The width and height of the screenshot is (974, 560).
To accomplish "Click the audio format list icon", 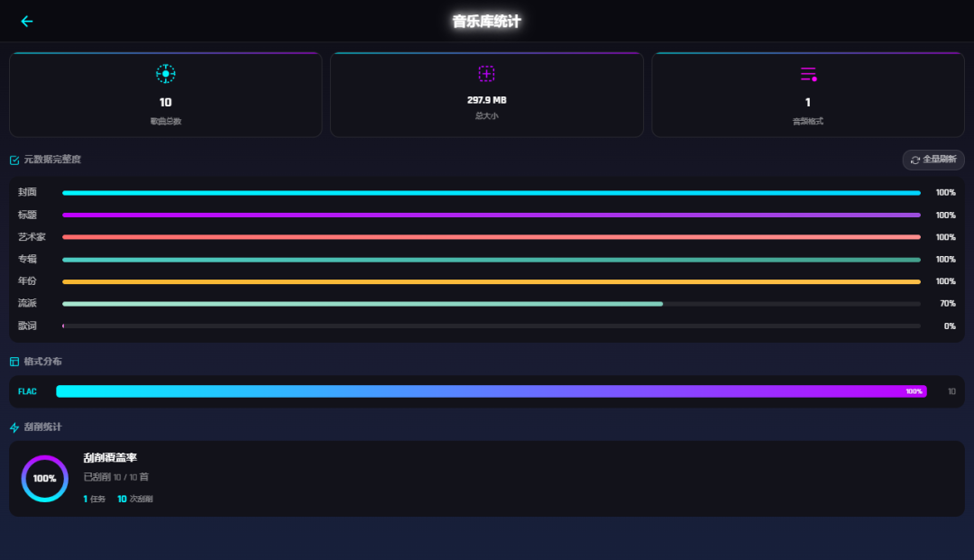I will coord(808,74).
